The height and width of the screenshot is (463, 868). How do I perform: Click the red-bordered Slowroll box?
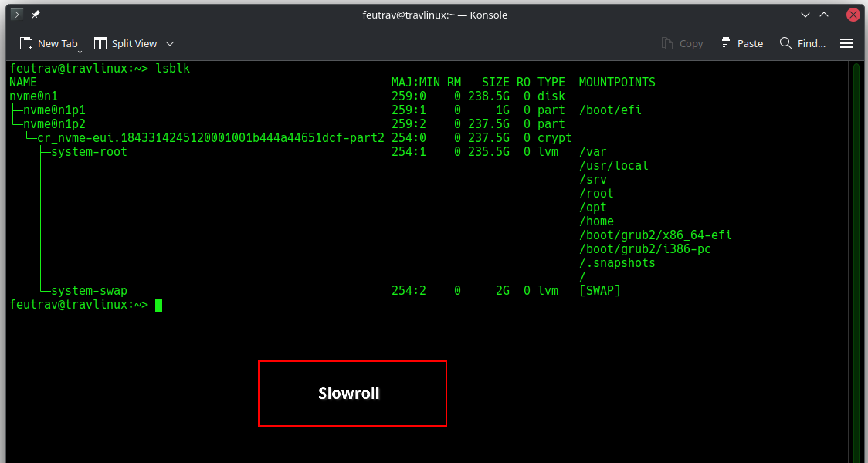tap(352, 393)
